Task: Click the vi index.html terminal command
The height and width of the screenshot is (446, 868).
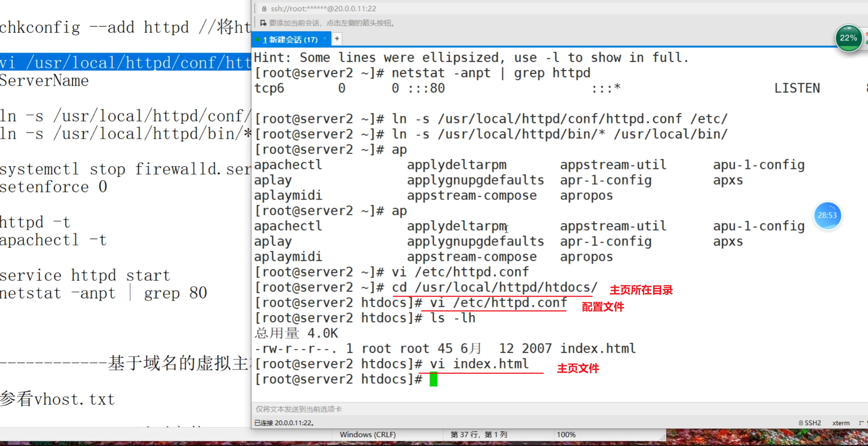Action: tap(479, 364)
